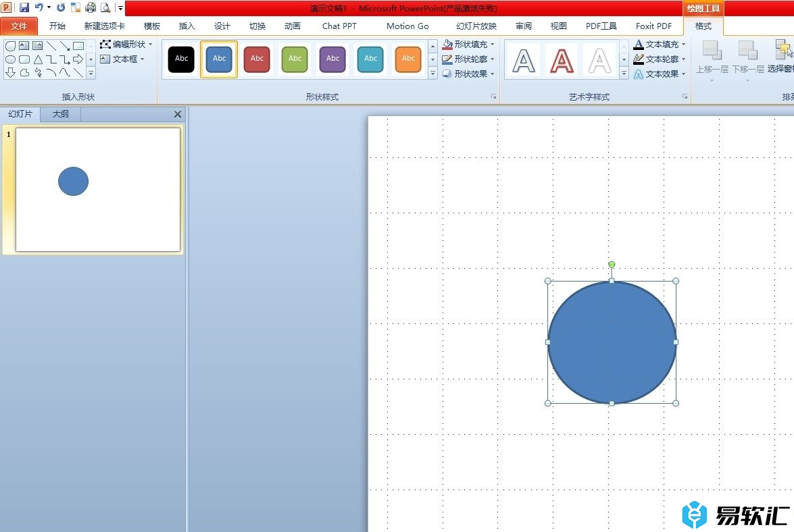Screen dimensions: 794x532
Task: Click the Print icon in quick access toolbar
Action: [90, 7]
